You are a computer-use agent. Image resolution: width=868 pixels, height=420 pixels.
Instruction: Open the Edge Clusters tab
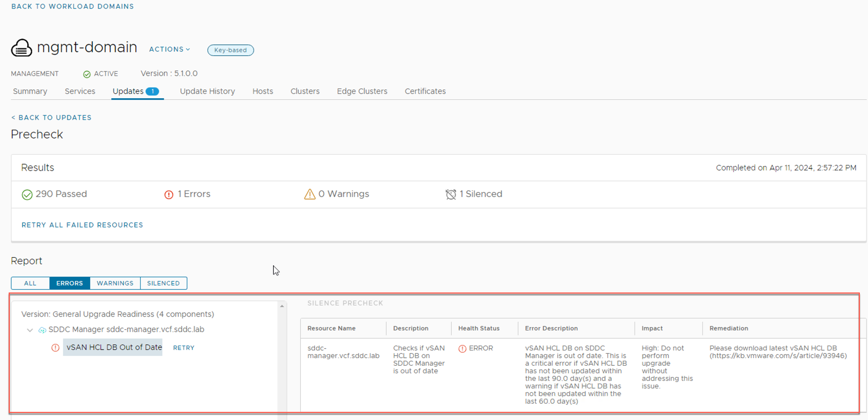coord(362,91)
